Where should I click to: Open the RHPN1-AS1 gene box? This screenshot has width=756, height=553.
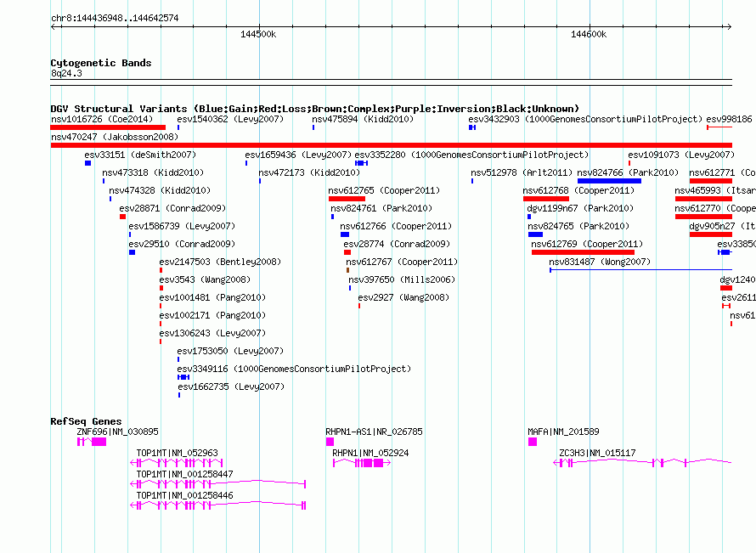pyautogui.click(x=330, y=442)
